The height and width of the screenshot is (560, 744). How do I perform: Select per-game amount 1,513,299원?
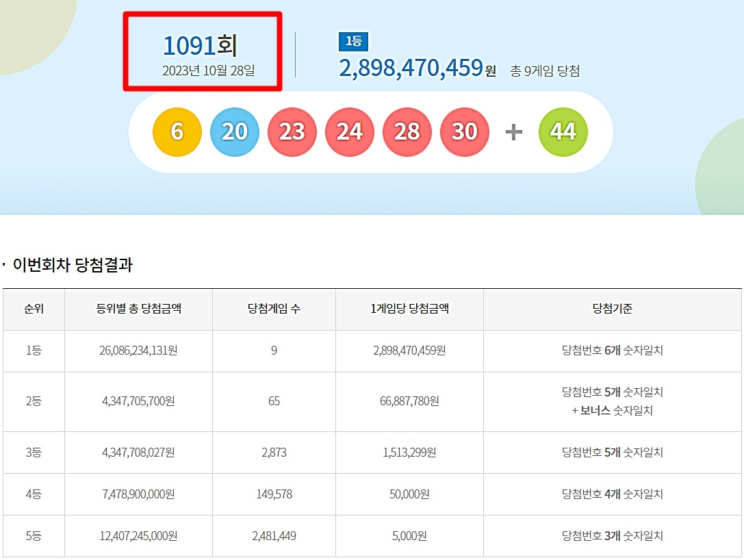(x=409, y=453)
